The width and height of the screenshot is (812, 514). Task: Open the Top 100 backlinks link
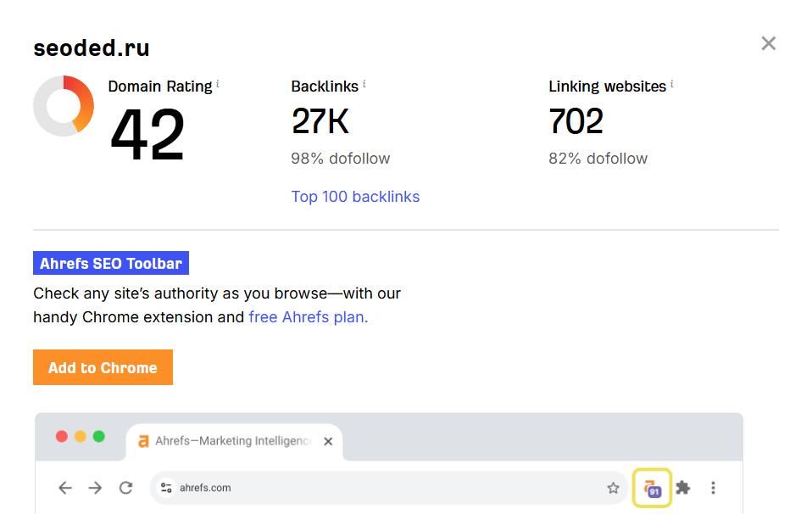(355, 197)
